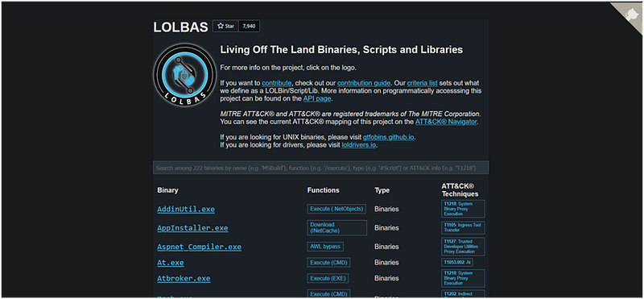This screenshot has height=299, width=644.
Task: Visit the loldrivers.io link
Action: click(359, 145)
